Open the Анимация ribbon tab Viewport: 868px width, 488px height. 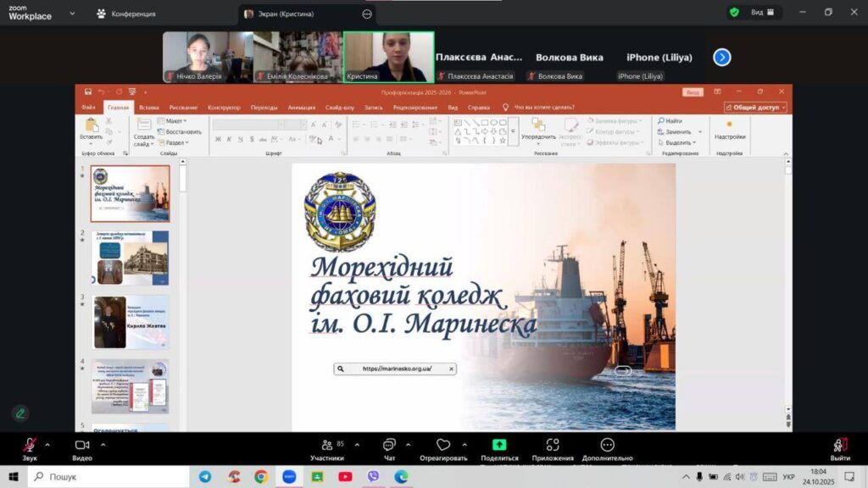pyautogui.click(x=301, y=108)
